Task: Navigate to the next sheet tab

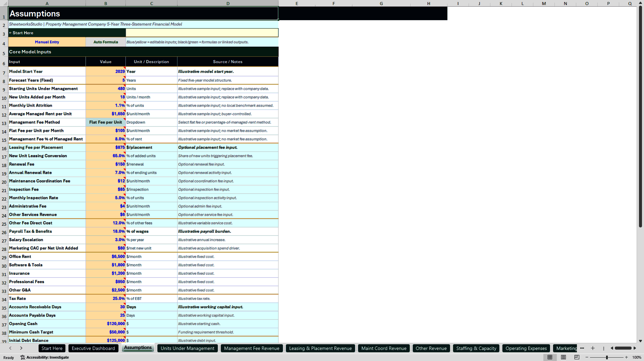Action: click(x=21, y=348)
